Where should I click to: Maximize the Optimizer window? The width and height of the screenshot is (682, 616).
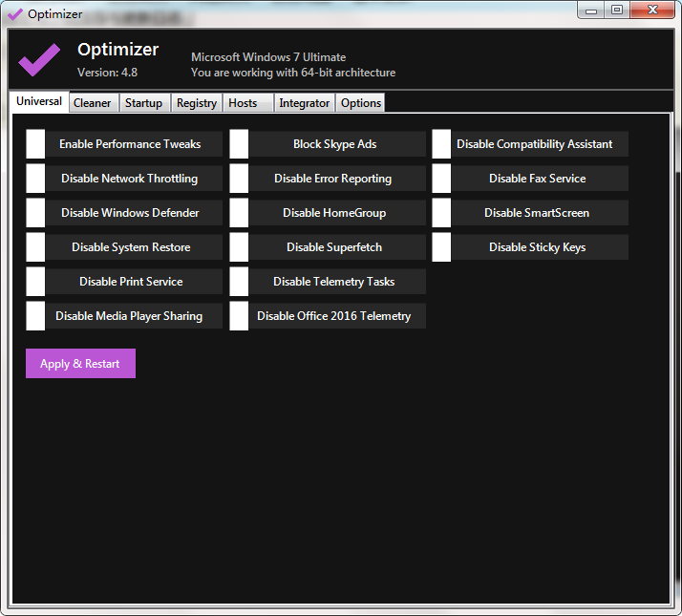(x=617, y=11)
